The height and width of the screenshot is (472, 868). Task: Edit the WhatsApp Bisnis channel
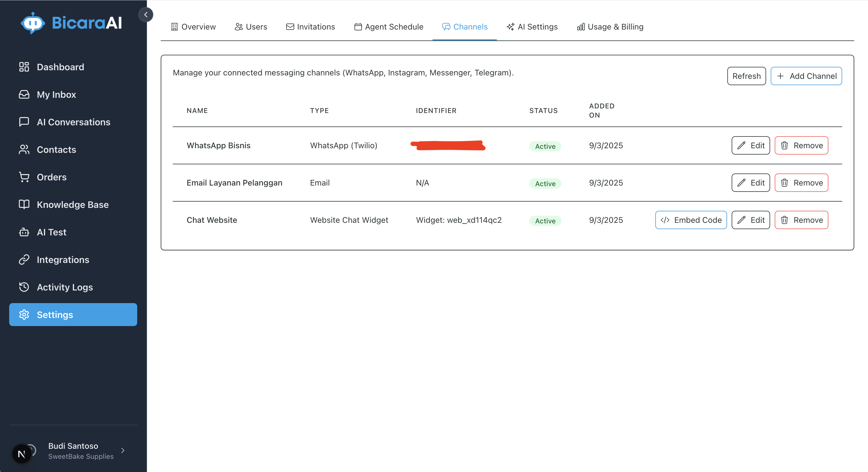click(x=750, y=145)
